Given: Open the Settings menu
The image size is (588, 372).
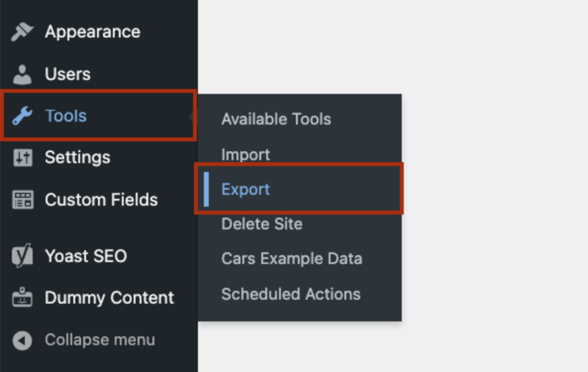Looking at the screenshot, I should (x=77, y=158).
